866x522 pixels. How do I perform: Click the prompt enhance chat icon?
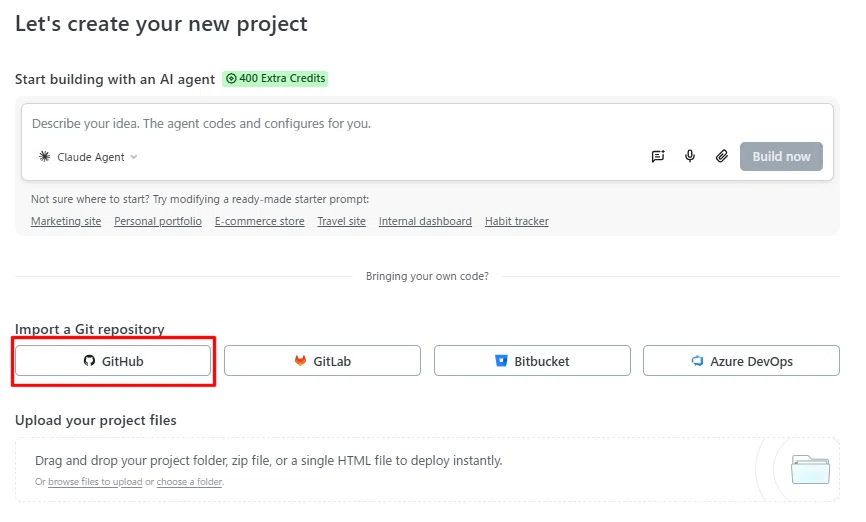(658, 156)
